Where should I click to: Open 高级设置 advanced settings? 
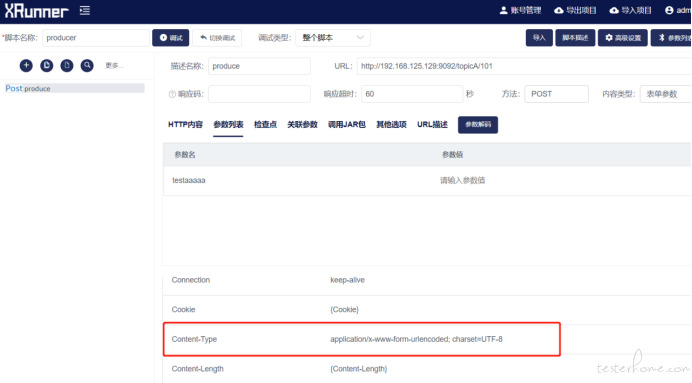(x=623, y=38)
